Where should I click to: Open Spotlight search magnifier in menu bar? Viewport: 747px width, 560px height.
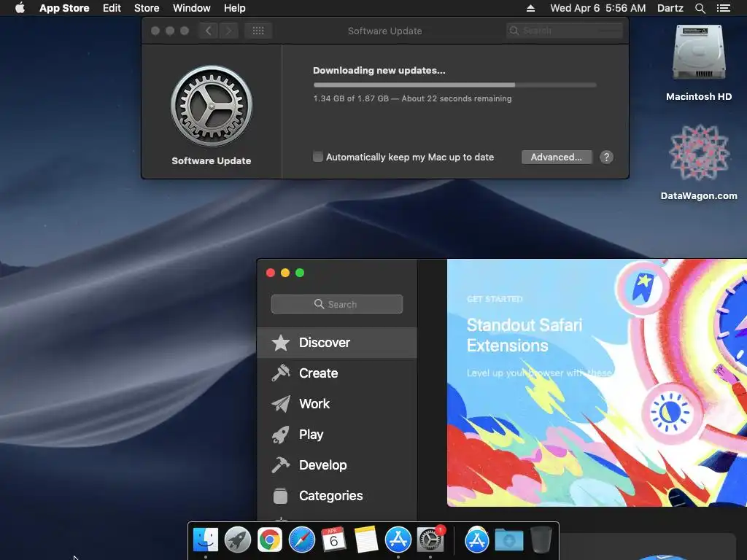coord(700,8)
